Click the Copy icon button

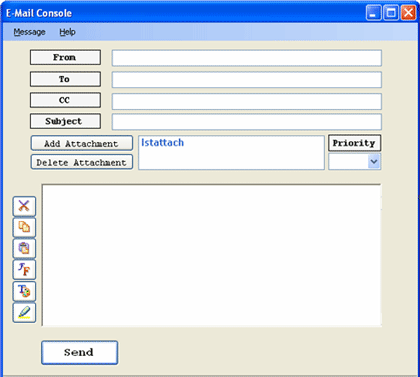tap(24, 227)
